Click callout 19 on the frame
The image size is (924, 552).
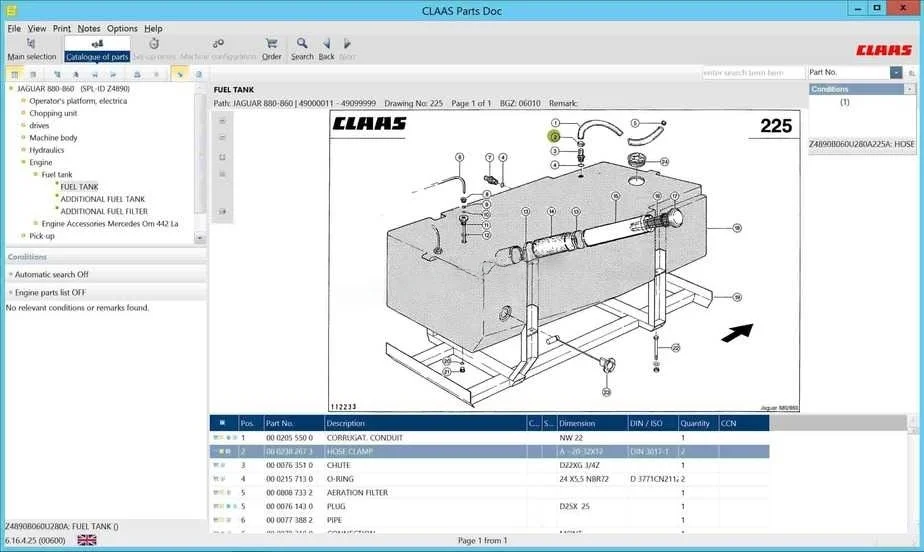pos(737,297)
